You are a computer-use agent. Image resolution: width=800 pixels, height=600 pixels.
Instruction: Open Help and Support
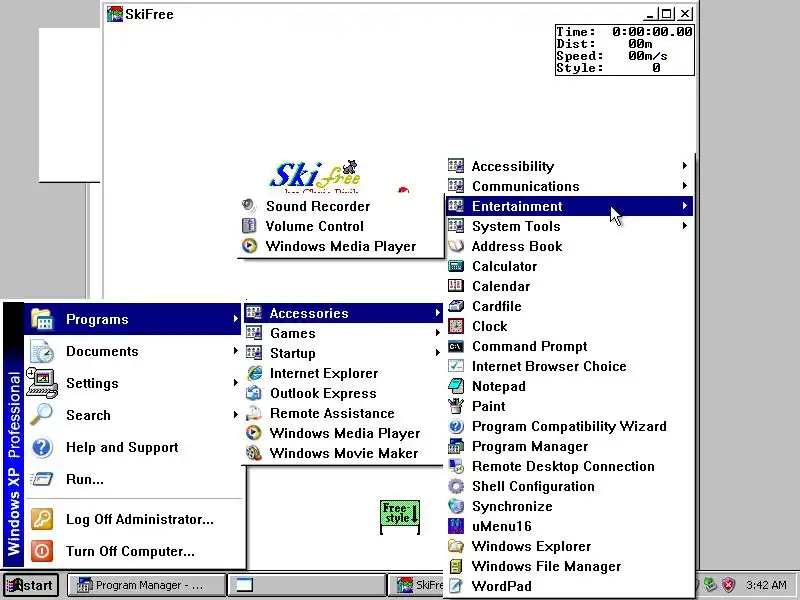point(133,447)
